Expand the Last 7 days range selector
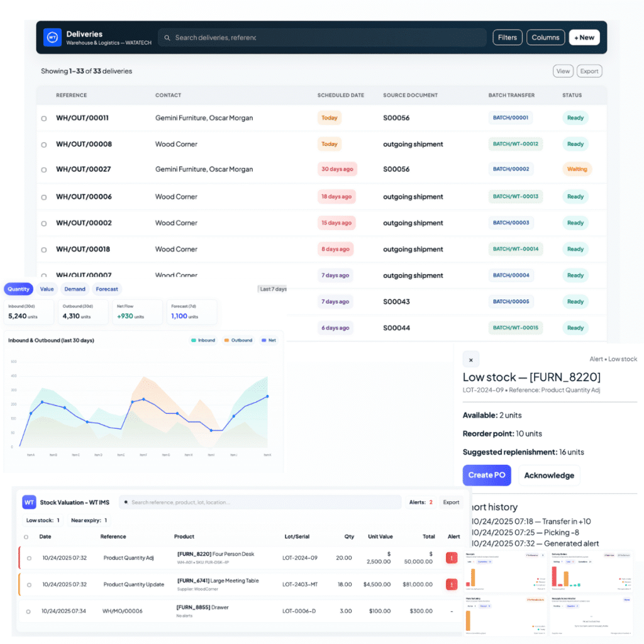The width and height of the screenshot is (644, 644). click(x=272, y=289)
